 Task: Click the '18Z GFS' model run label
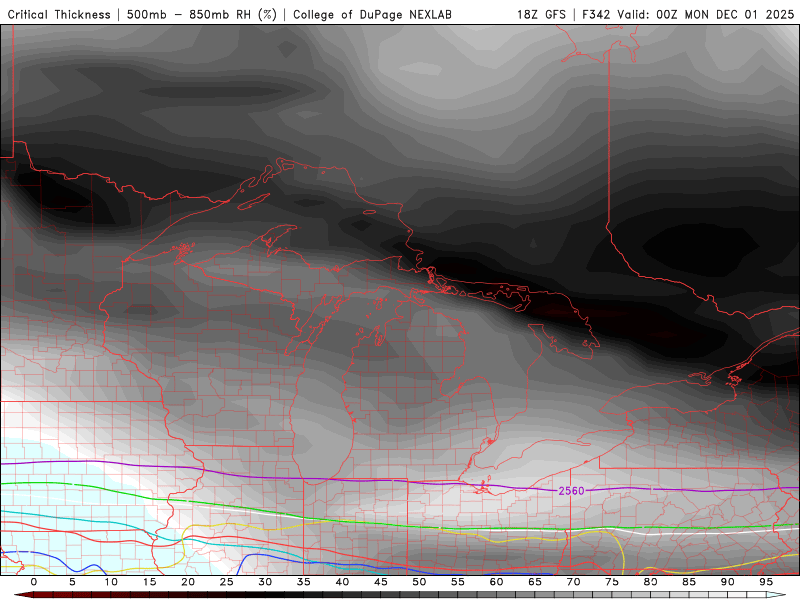[x=541, y=14]
